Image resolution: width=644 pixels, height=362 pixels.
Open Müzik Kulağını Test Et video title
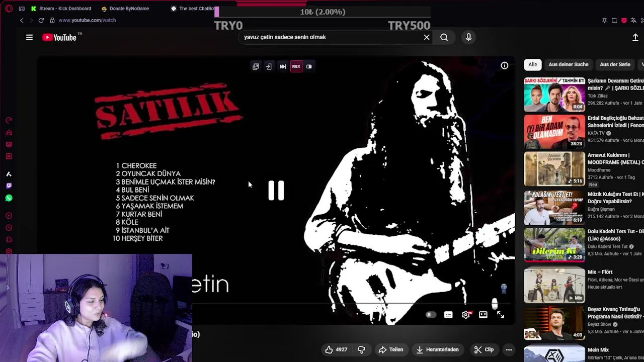[x=616, y=198]
